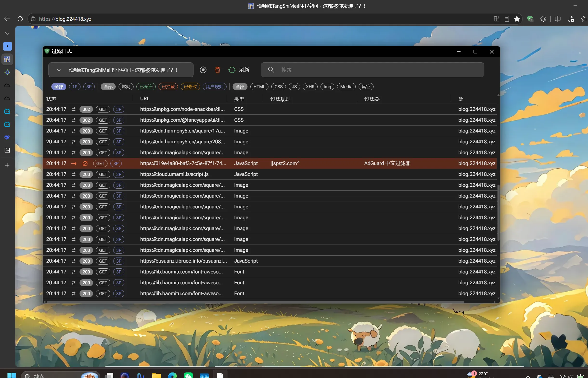Select the window-dots icon tab in the sidebar
Viewport: 588px width, 378px height.
7,150
